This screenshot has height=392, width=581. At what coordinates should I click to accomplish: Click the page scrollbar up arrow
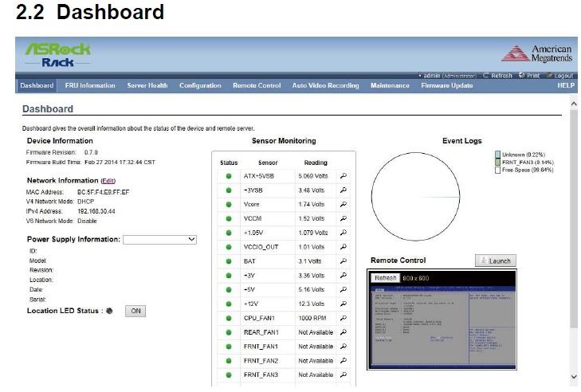coord(574,104)
